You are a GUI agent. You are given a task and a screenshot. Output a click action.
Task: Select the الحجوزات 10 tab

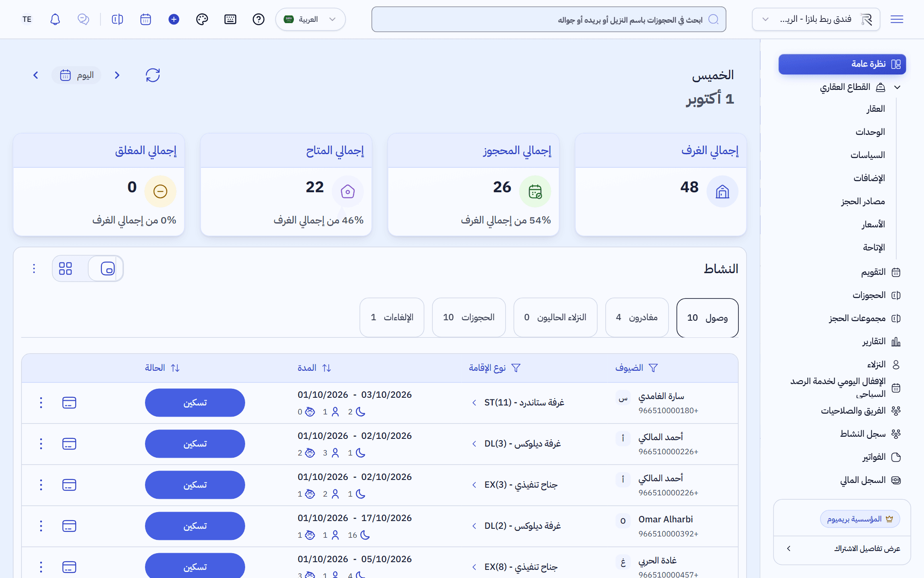[469, 318]
